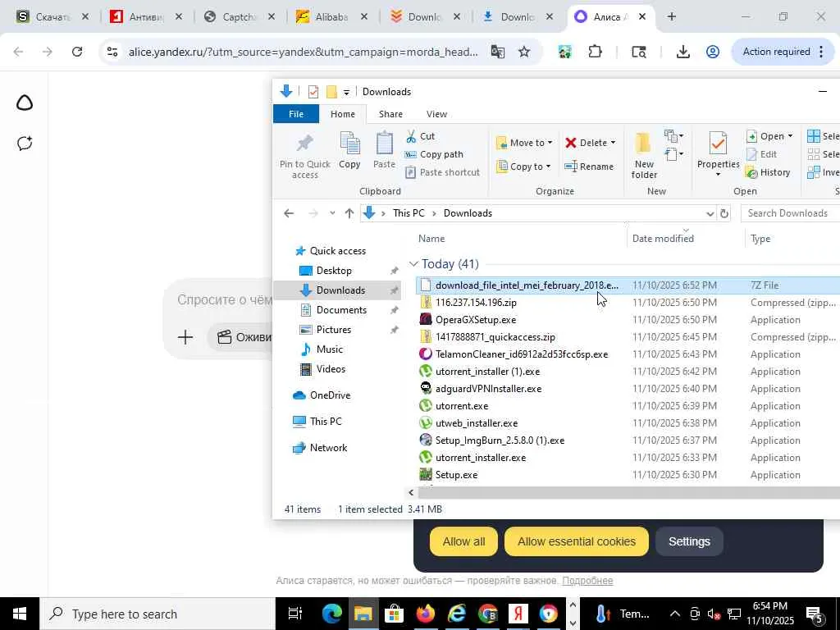Sort by Date modified column header
This screenshot has height=630, width=840.
tap(663, 239)
